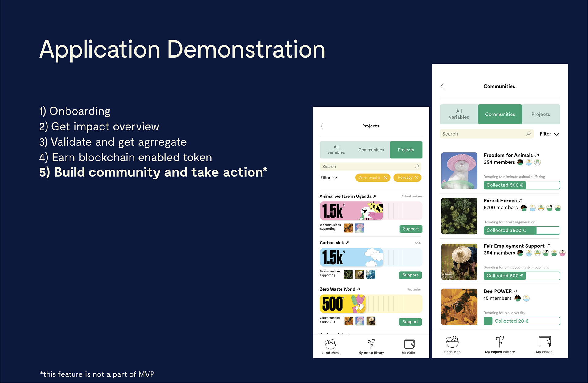The height and width of the screenshot is (383, 588).
Task: Go back from the Projects screen
Action: click(322, 126)
